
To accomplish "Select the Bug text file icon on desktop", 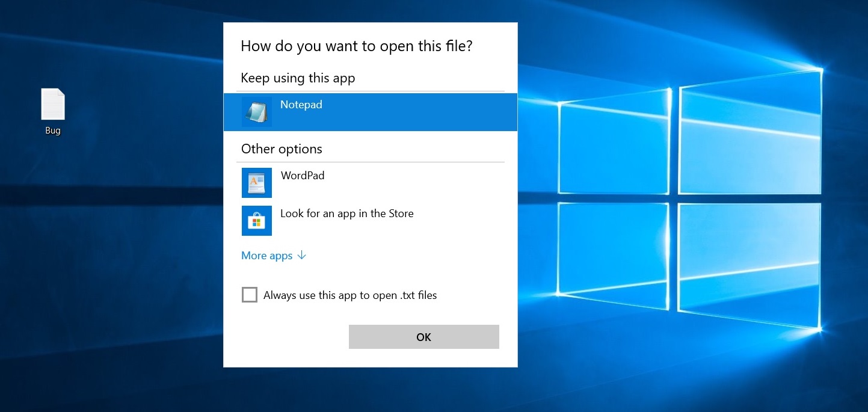I will pos(53,105).
